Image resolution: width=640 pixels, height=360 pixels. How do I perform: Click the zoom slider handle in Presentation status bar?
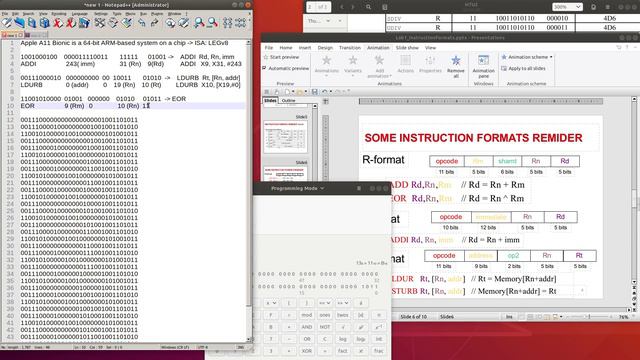[589, 317]
